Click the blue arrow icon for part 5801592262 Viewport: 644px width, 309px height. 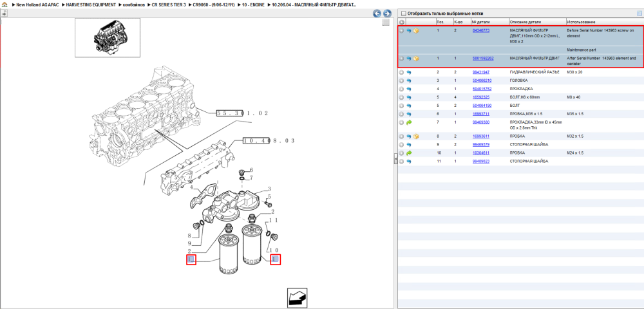point(409,59)
